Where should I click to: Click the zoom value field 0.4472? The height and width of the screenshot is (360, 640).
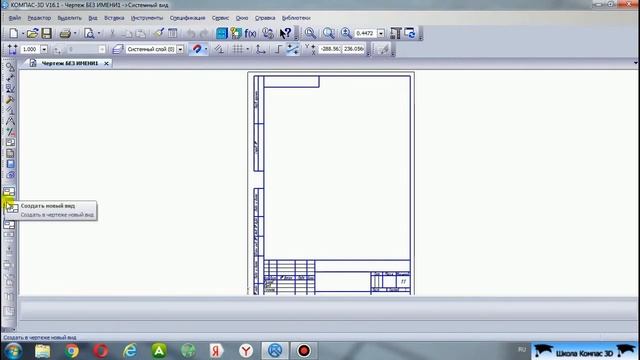pyautogui.click(x=365, y=33)
